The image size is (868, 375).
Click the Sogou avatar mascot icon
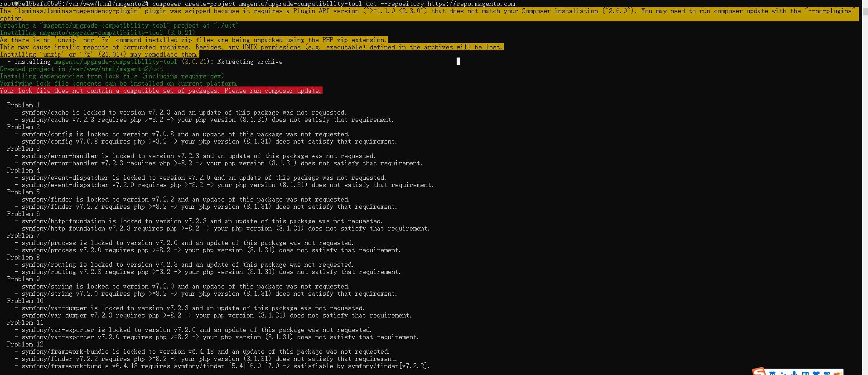(838, 373)
